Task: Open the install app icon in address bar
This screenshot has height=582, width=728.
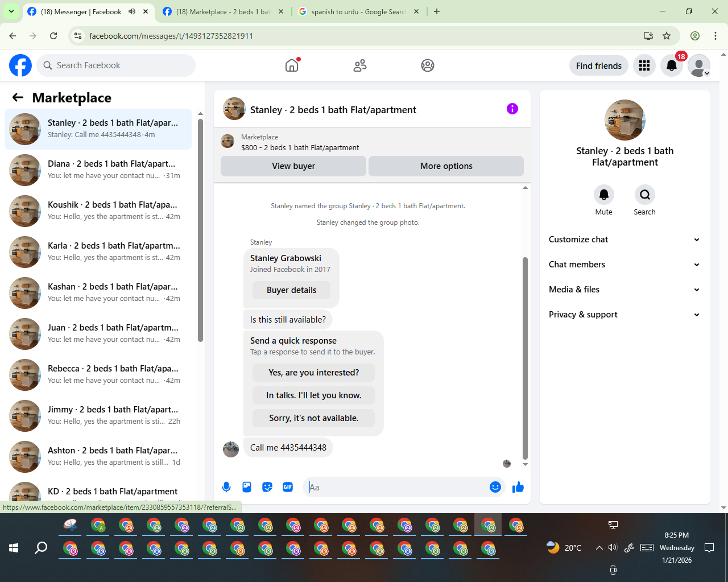Action: click(x=648, y=36)
